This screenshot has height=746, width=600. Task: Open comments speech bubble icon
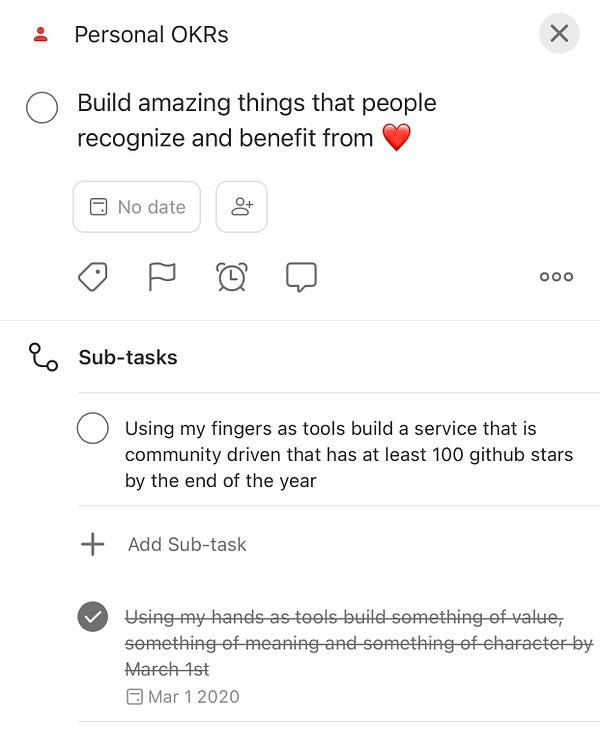point(301,277)
